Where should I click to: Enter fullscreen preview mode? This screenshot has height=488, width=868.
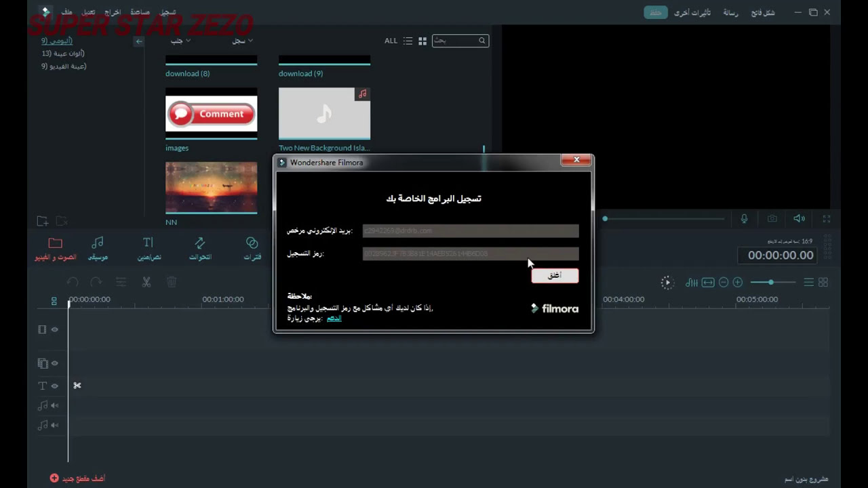pyautogui.click(x=827, y=218)
